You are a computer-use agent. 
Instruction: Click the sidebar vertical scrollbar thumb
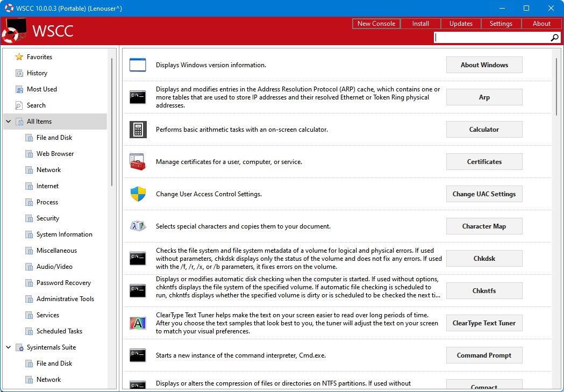coord(112,122)
